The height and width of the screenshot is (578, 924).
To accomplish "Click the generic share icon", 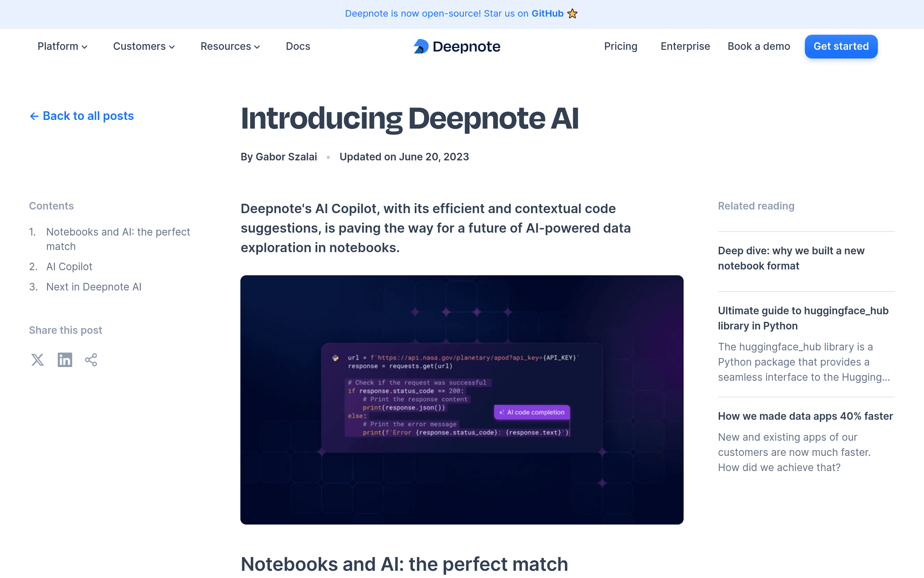I will click(91, 360).
